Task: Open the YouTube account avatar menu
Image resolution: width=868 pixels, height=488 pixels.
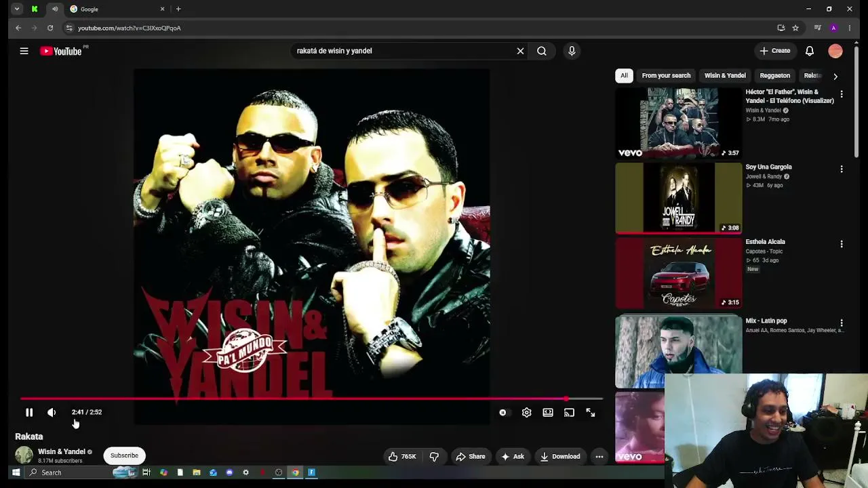Action: point(835,51)
